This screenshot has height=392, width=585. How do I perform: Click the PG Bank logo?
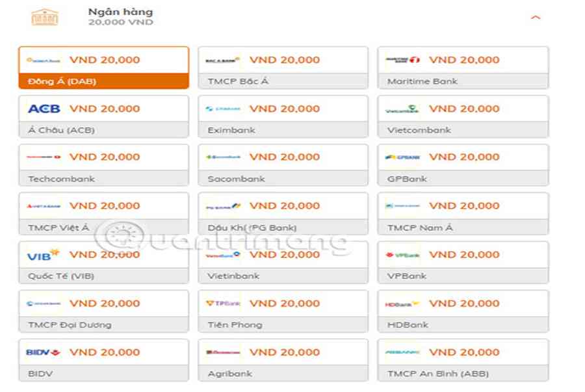tap(224, 206)
